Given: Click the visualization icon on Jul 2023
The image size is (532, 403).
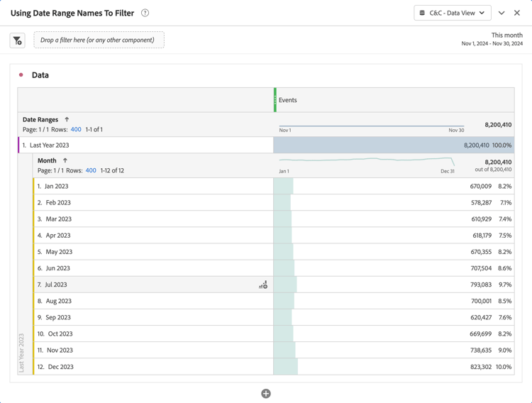Looking at the screenshot, I should point(263,285).
